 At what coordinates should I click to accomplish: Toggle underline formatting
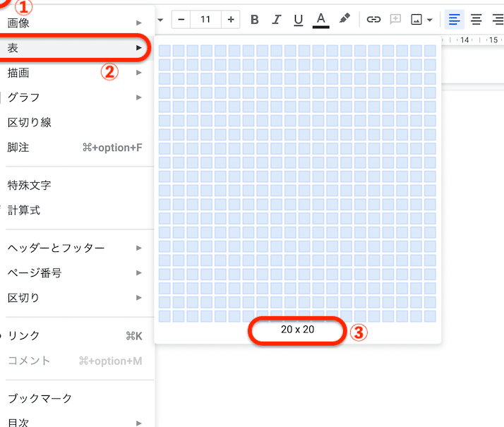299,20
